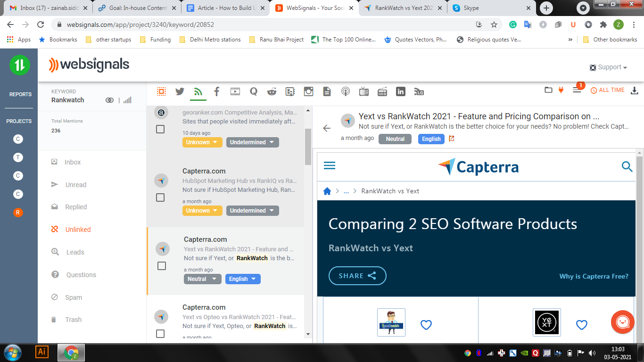
Task: Filter mentions by LinkedIn source
Action: (x=401, y=91)
